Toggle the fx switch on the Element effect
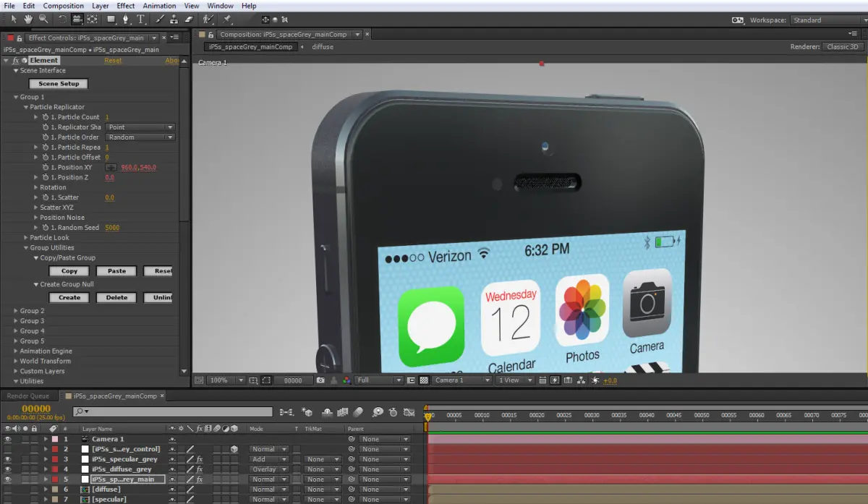The height and width of the screenshot is (504, 868). click(x=16, y=61)
